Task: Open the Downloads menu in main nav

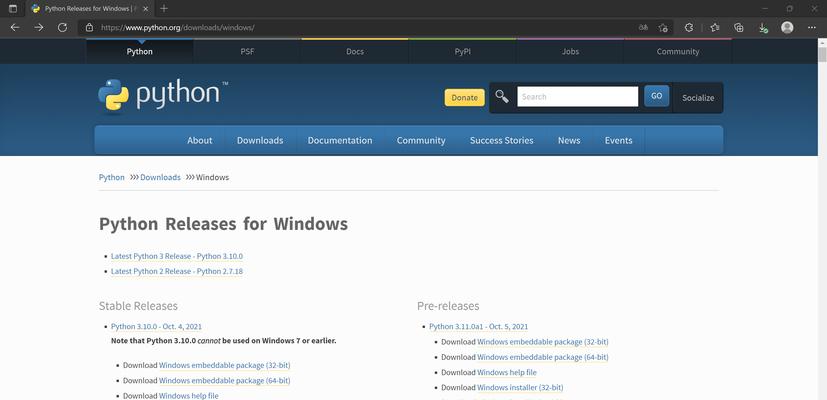Action: (x=260, y=140)
